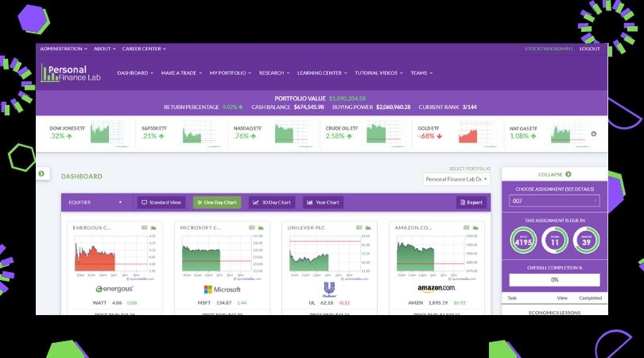Open chart view icon on Microsoft card
Viewport: 644px width, 358px height.
(261, 228)
